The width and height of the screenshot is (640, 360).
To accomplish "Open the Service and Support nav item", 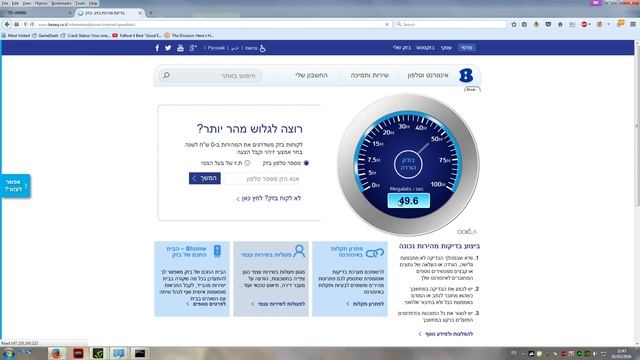I will [369, 76].
